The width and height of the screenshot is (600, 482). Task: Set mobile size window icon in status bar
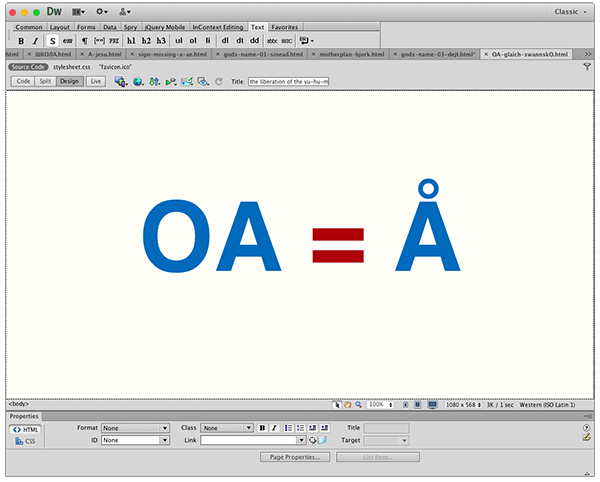[405, 405]
